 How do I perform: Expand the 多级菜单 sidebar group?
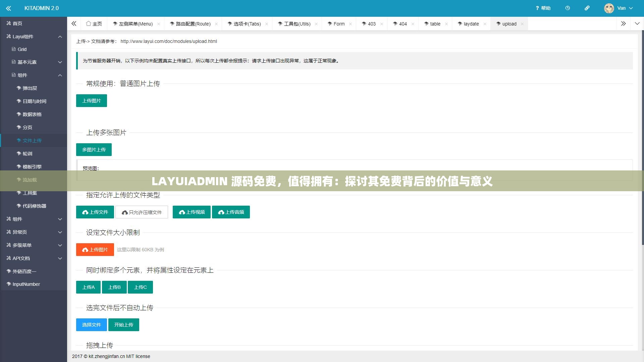(34, 245)
